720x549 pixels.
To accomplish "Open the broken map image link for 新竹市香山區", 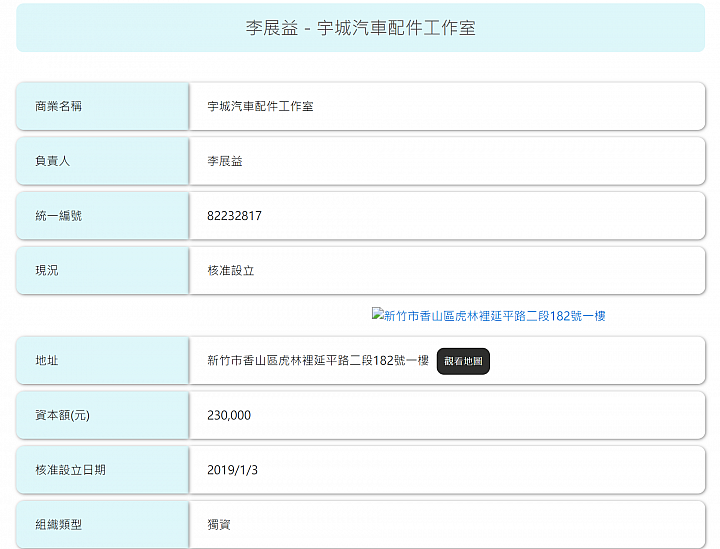I will click(x=489, y=315).
